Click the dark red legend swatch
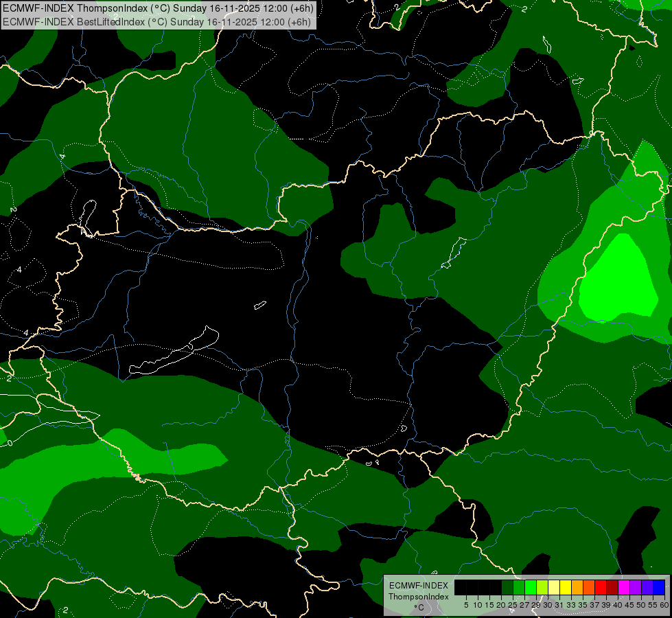 coord(613,587)
